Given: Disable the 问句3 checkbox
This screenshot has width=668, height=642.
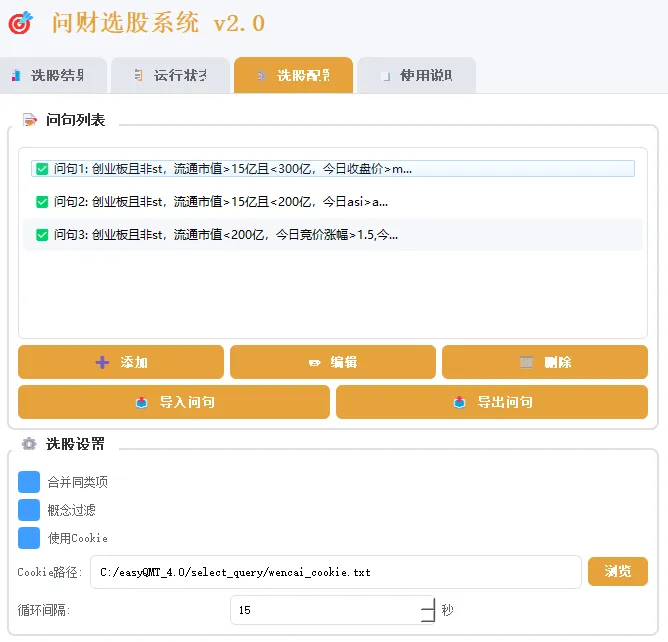Looking at the screenshot, I should (42, 235).
